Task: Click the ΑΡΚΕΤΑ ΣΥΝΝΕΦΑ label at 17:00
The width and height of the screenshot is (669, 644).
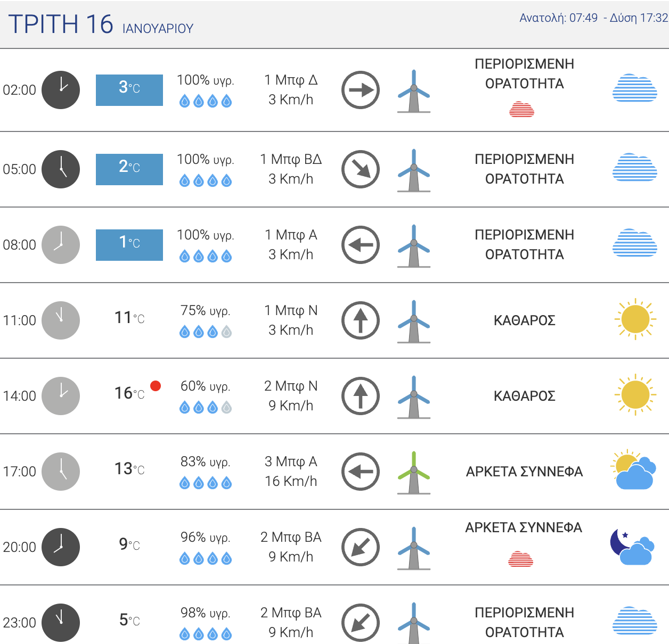Action: tap(525, 472)
